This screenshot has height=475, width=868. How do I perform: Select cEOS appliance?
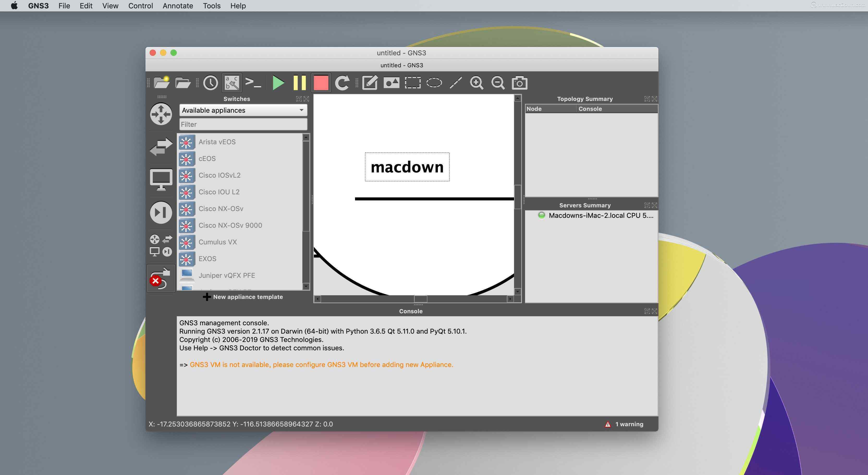(x=240, y=158)
